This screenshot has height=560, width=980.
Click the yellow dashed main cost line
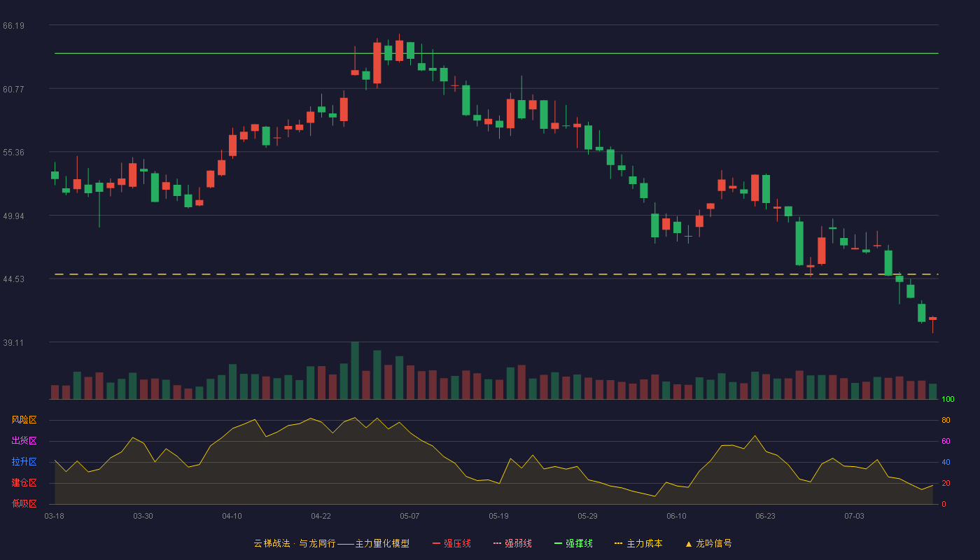(x=496, y=274)
